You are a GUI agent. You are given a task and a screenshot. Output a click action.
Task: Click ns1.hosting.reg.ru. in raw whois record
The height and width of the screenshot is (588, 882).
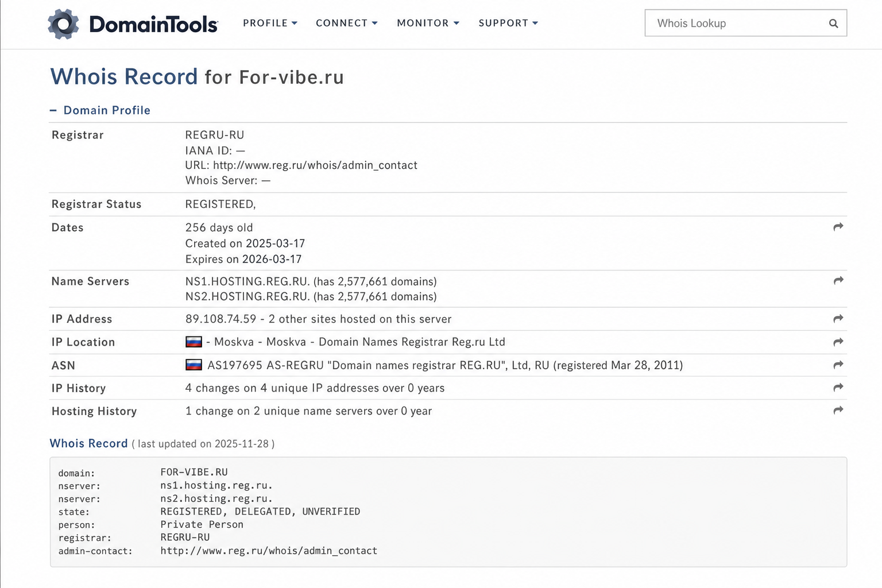[x=216, y=485]
